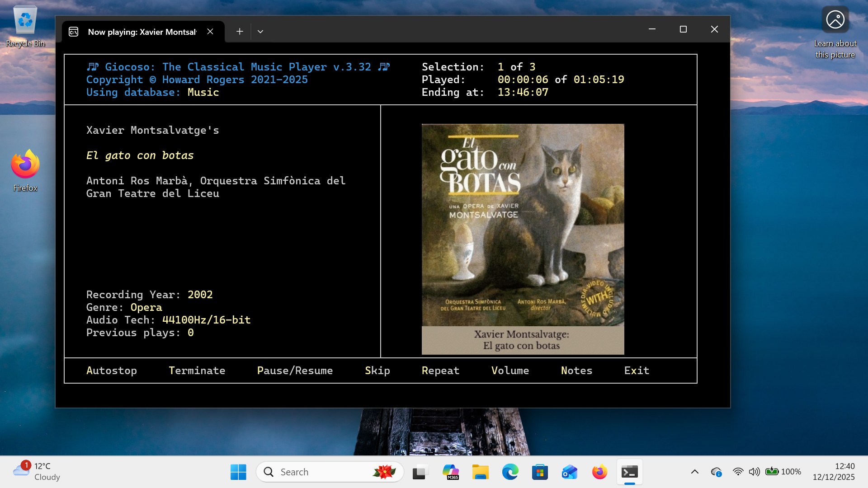Open Notes for this recording
Viewport: 868px width, 488px height.
pos(576,371)
